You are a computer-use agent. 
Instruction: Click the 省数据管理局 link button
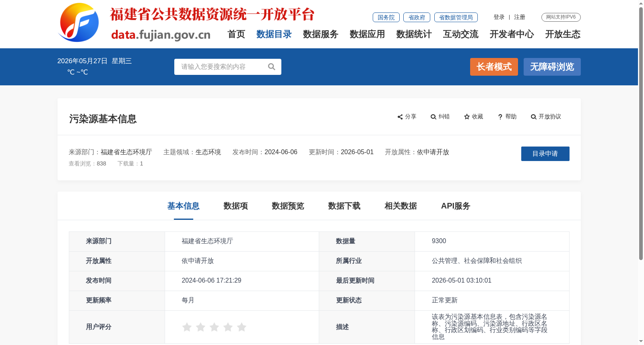click(x=456, y=17)
